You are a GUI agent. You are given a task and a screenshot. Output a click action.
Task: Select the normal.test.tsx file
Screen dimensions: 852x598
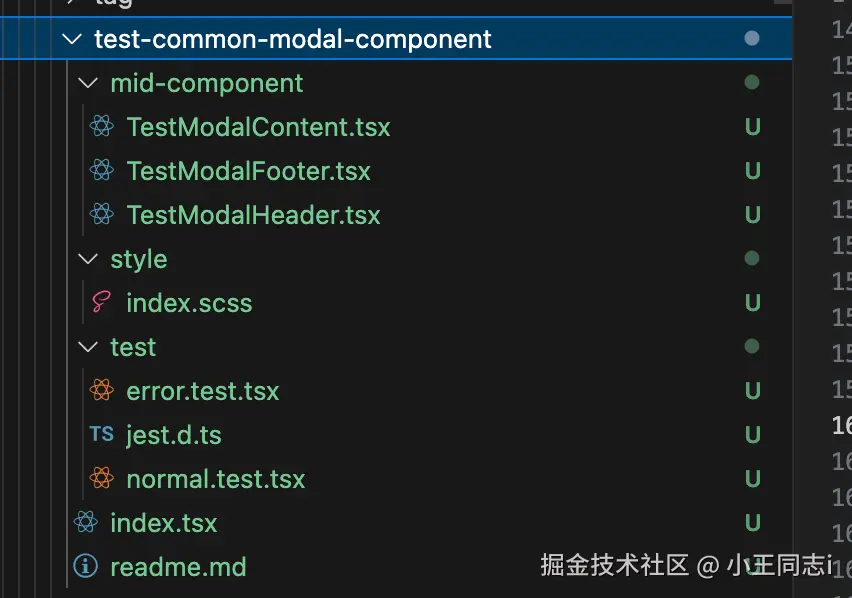(215, 479)
